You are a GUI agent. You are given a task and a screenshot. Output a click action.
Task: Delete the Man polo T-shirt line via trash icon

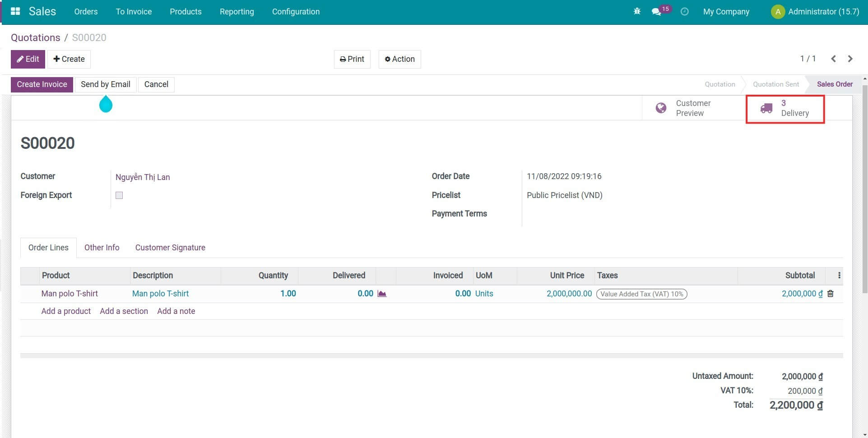pyautogui.click(x=831, y=293)
